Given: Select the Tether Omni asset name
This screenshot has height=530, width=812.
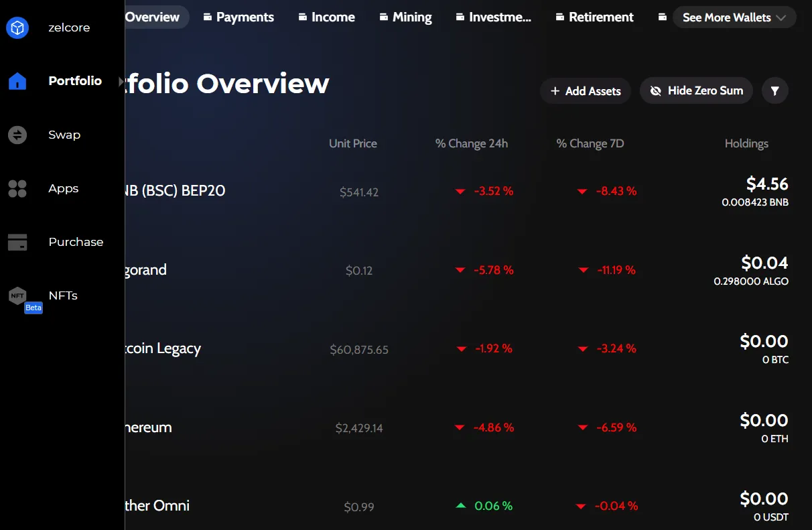Looking at the screenshot, I should pyautogui.click(x=157, y=505).
